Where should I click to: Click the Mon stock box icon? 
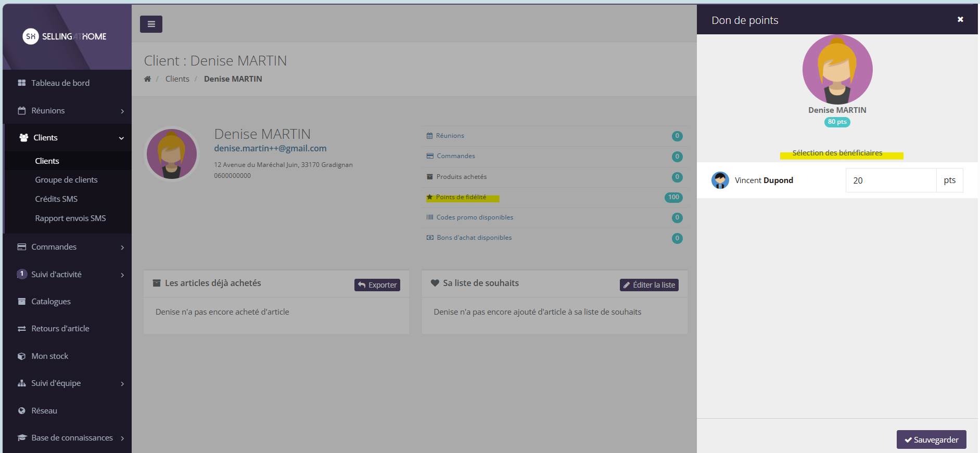[x=22, y=356]
